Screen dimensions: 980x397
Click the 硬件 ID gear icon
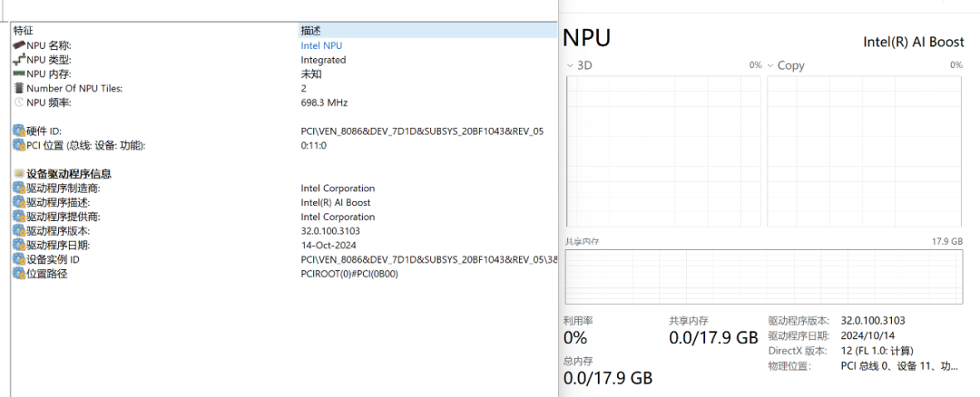pos(19,131)
